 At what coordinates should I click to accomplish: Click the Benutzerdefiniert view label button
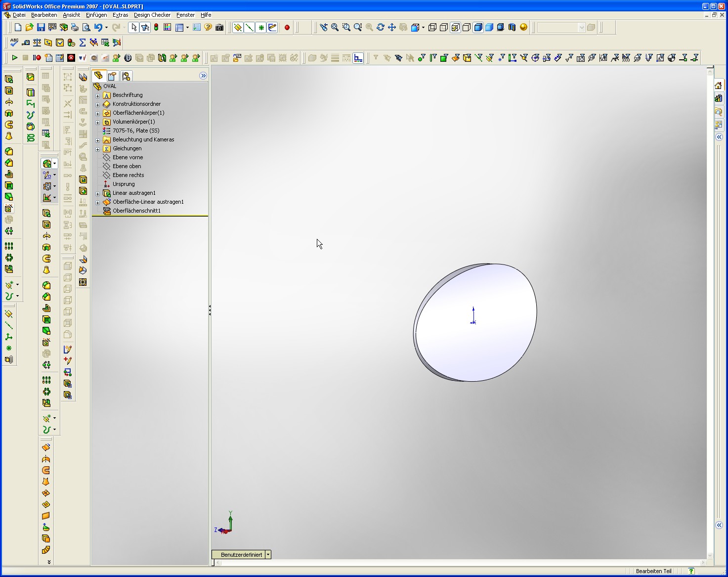[241, 555]
